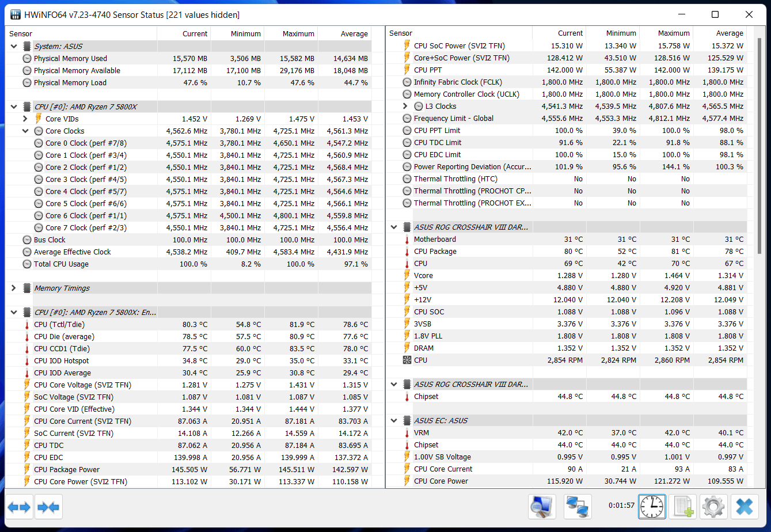Select the 1.8V PLL row
The width and height of the screenshot is (771, 532).
(x=567, y=336)
